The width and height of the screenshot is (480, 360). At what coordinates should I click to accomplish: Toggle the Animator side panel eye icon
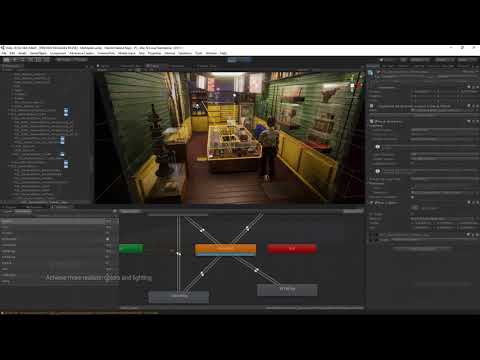(x=115, y=211)
